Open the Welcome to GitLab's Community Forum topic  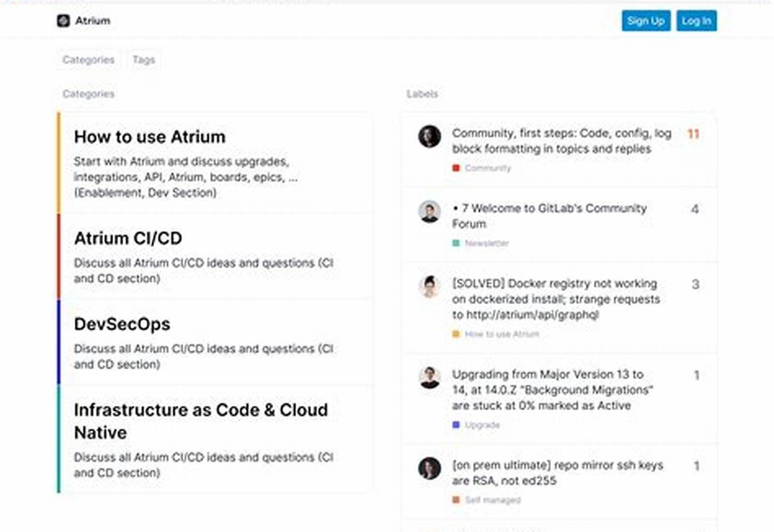pyautogui.click(x=550, y=216)
